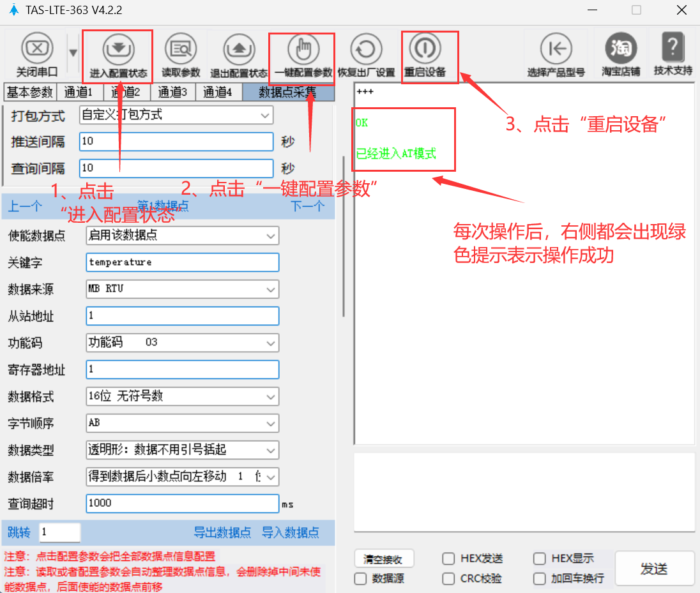
Task: Select the 通道3 tab
Action: (172, 93)
